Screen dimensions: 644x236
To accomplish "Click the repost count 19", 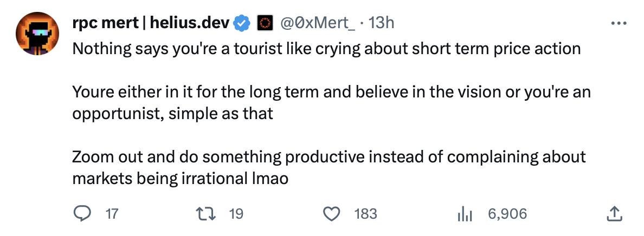I will pos(236,214).
